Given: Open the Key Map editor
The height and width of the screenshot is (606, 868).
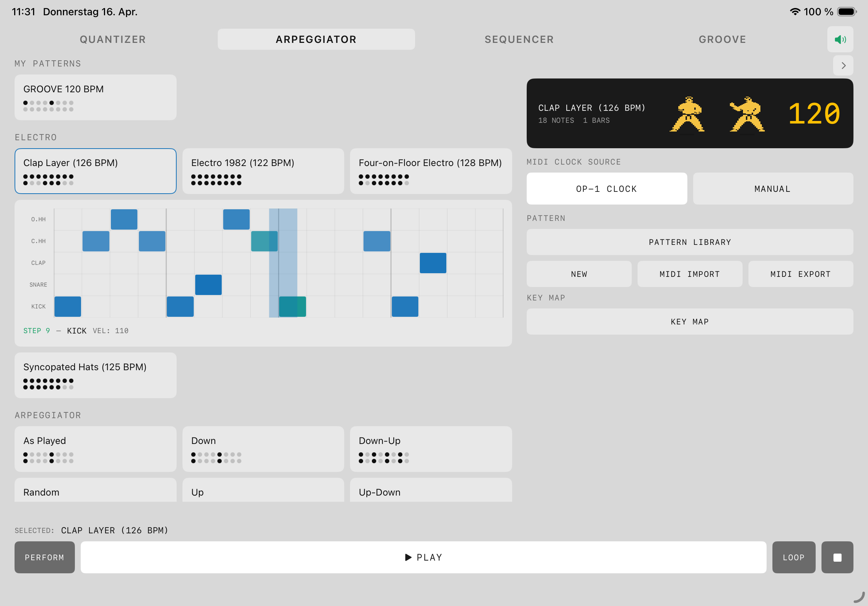Looking at the screenshot, I should (690, 322).
